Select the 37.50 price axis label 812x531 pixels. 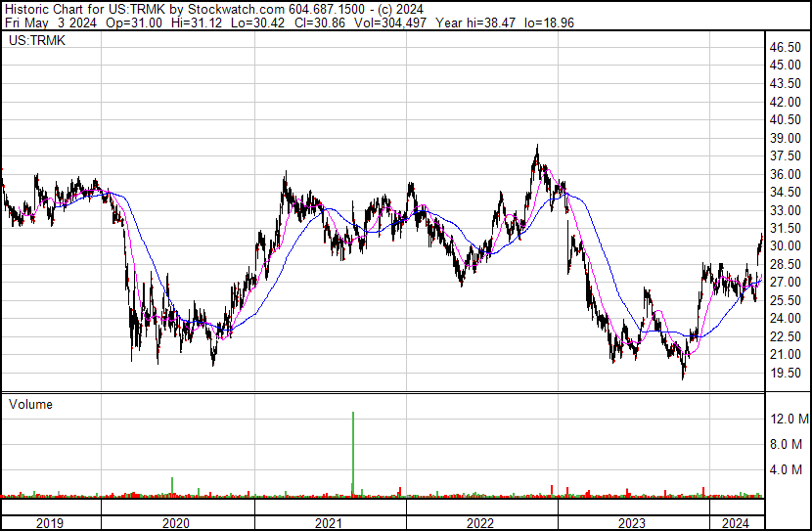pos(786,155)
